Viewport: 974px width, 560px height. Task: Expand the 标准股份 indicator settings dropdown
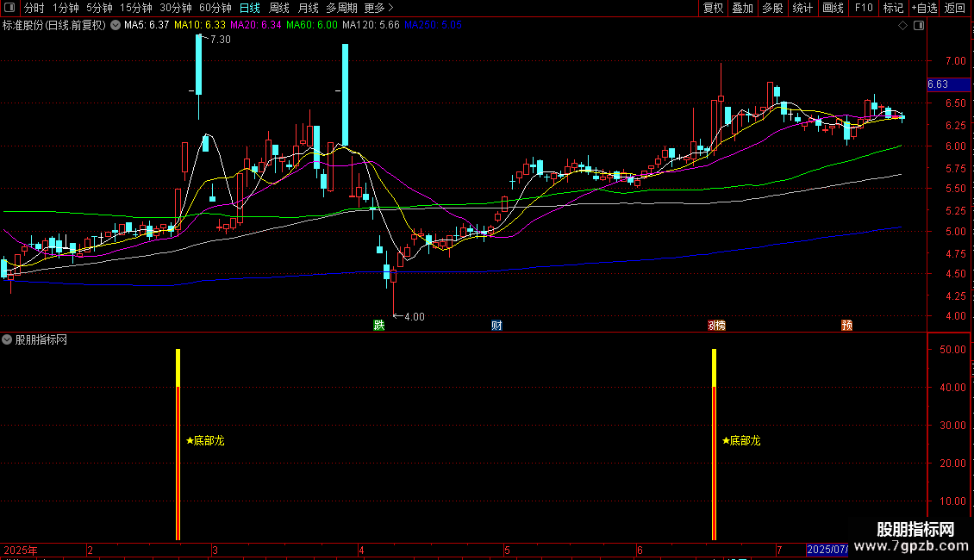[x=116, y=26]
